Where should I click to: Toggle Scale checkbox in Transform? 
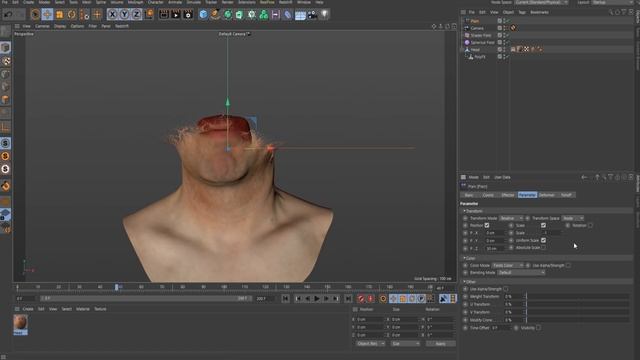coord(543,225)
